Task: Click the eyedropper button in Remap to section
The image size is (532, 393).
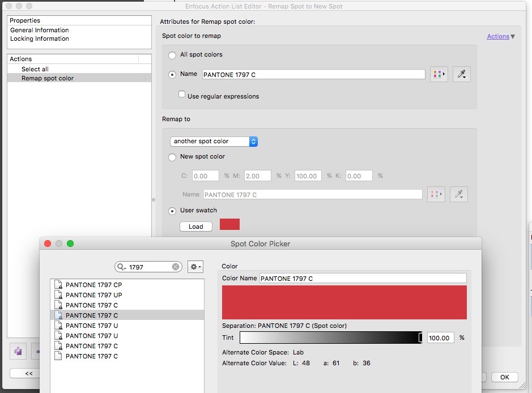Action: [x=459, y=194]
